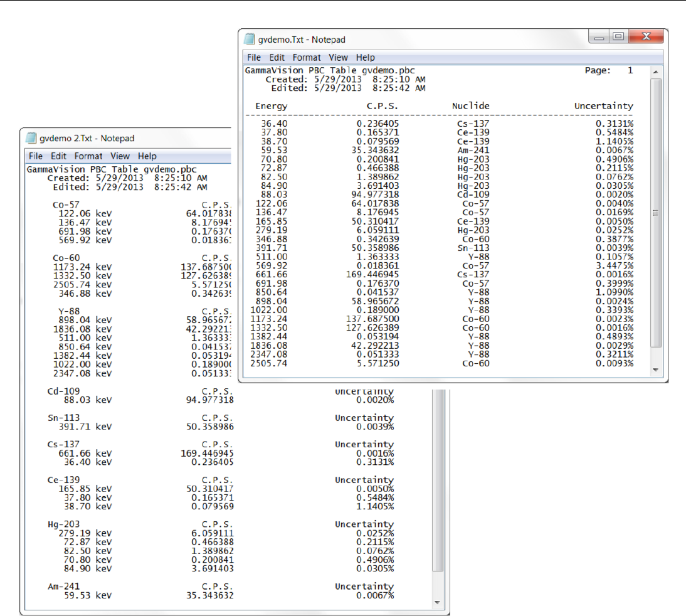Open the Format menu in gvdemo 2.Txt window

coord(88,156)
